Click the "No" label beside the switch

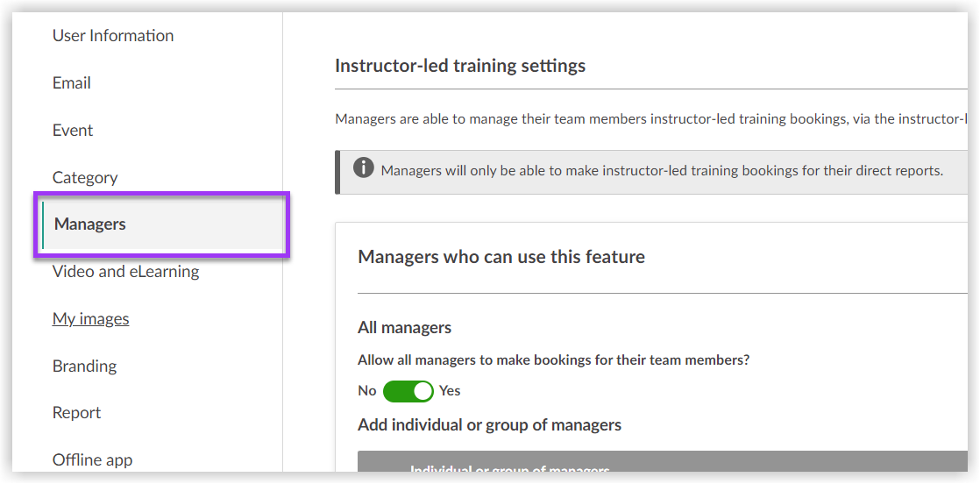point(367,391)
